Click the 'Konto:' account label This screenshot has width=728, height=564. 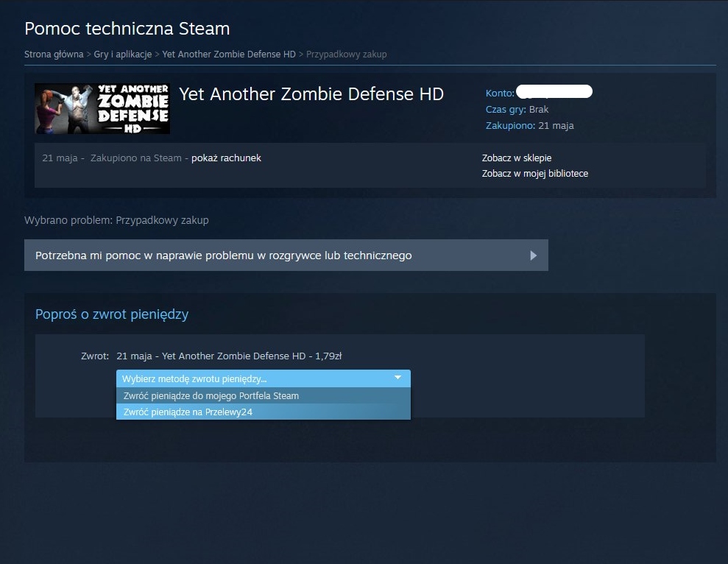pyautogui.click(x=500, y=93)
